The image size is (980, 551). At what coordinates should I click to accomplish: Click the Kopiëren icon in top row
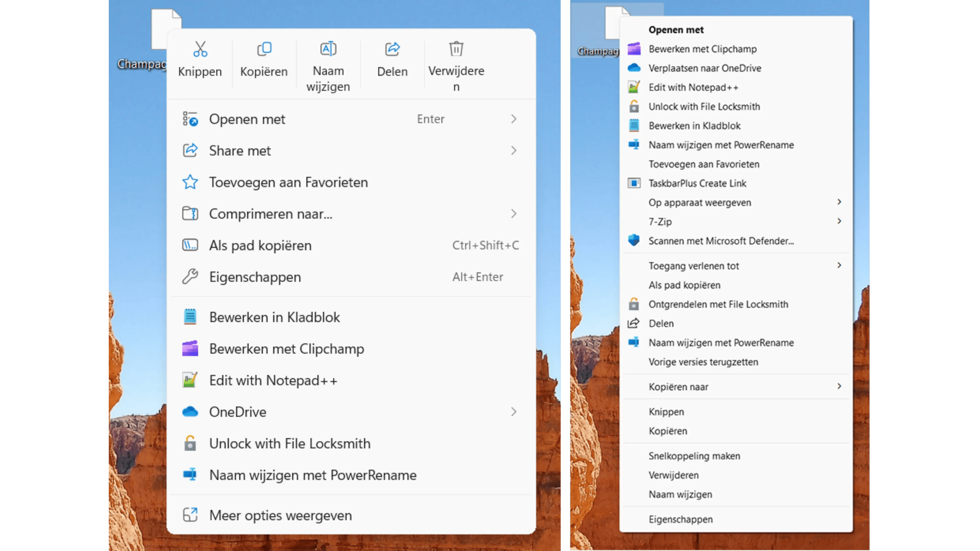[x=264, y=49]
